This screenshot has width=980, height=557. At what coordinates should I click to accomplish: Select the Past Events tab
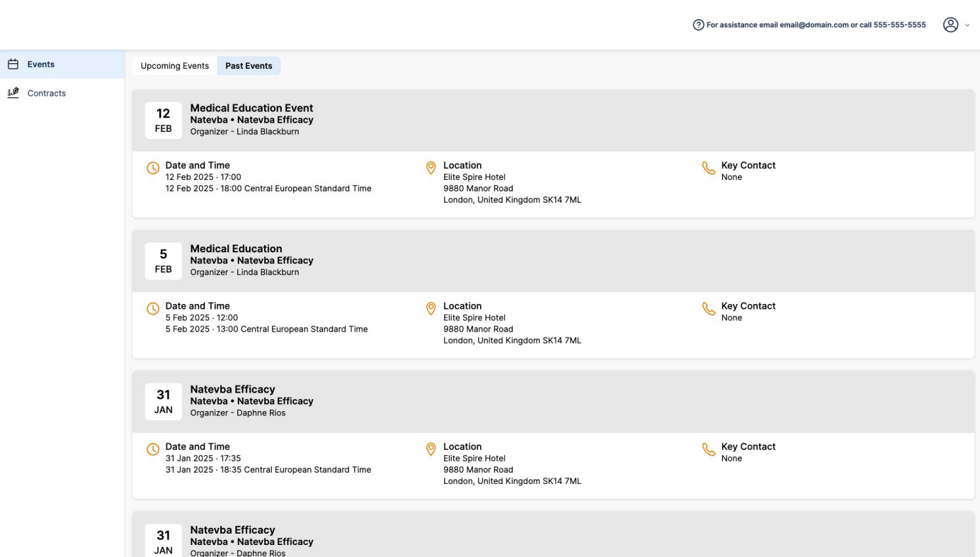coord(249,66)
